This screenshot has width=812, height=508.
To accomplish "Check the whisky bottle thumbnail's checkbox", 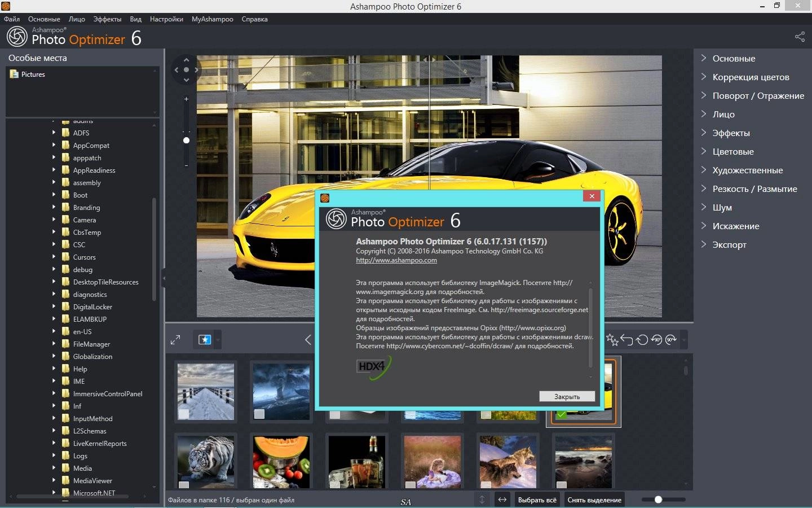I will [x=334, y=484].
